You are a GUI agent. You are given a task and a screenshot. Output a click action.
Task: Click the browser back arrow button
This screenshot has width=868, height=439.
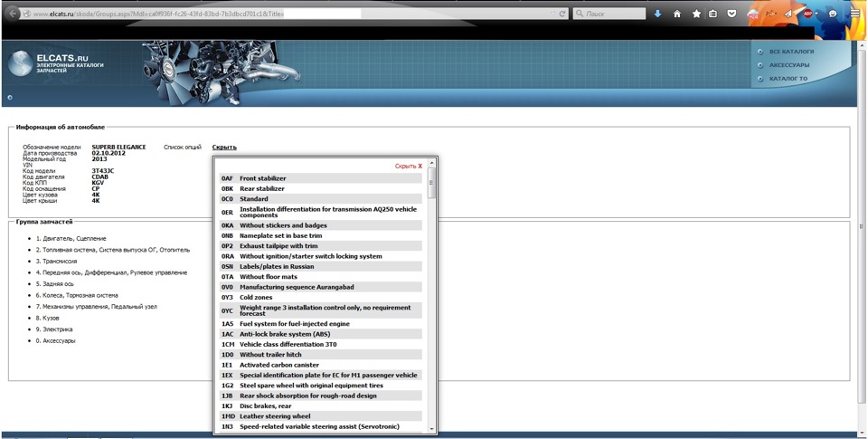pos(12,13)
